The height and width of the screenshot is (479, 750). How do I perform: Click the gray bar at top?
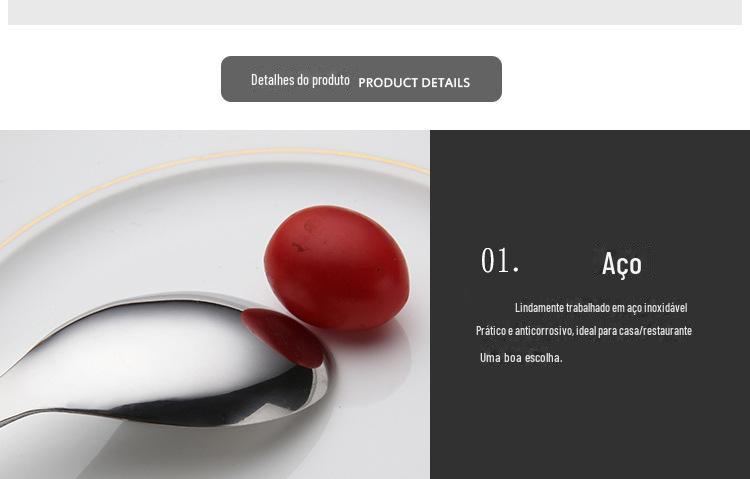[375, 12]
